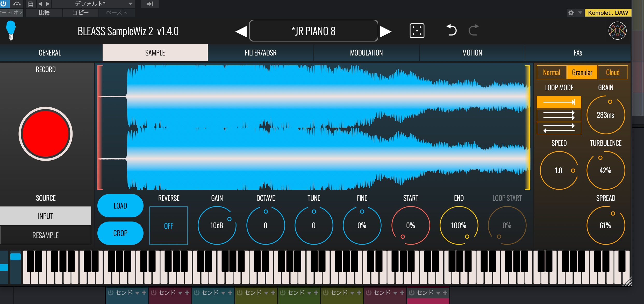Open the デフォルト preset dropdown
Screen dimensions: 644x304
coord(130,4)
